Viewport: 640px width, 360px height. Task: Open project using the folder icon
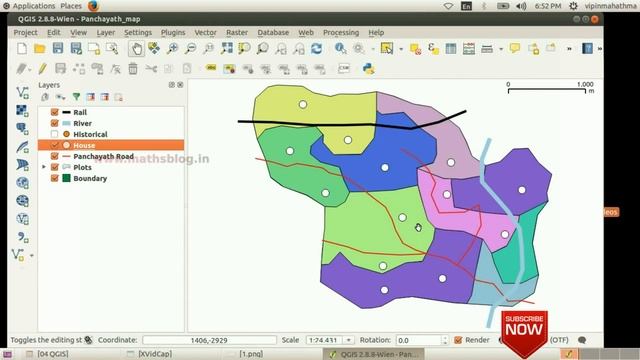[x=40, y=49]
